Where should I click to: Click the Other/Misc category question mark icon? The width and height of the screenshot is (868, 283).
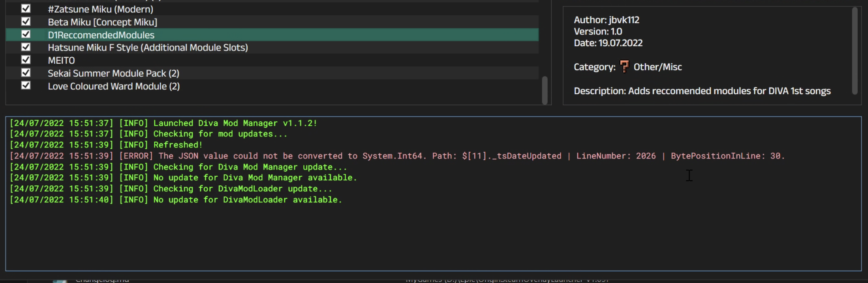624,66
